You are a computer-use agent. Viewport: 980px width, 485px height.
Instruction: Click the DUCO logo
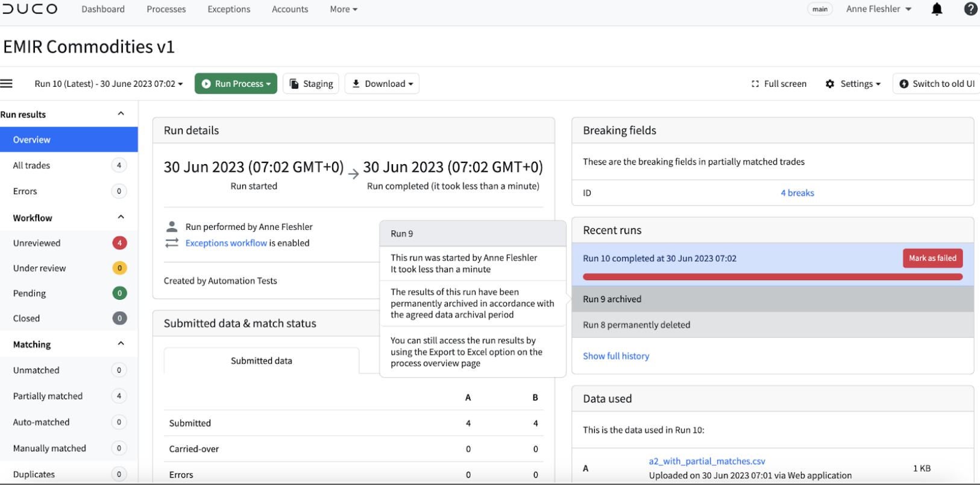pos(30,9)
